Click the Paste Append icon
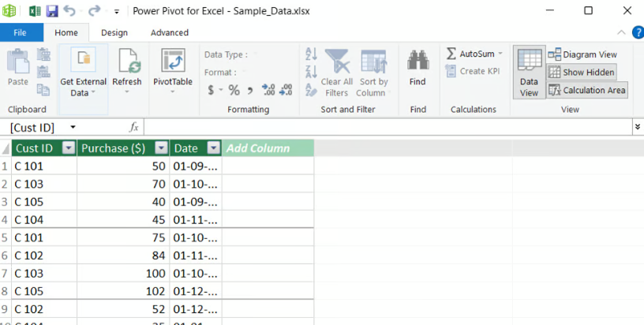Image resolution: width=644 pixels, height=325 pixels. (x=43, y=54)
